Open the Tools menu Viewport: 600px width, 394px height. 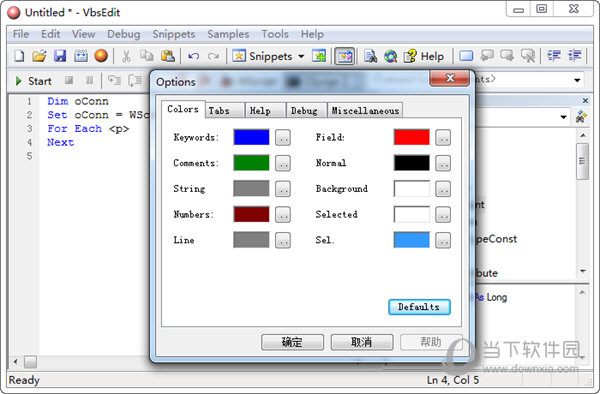coord(275,34)
